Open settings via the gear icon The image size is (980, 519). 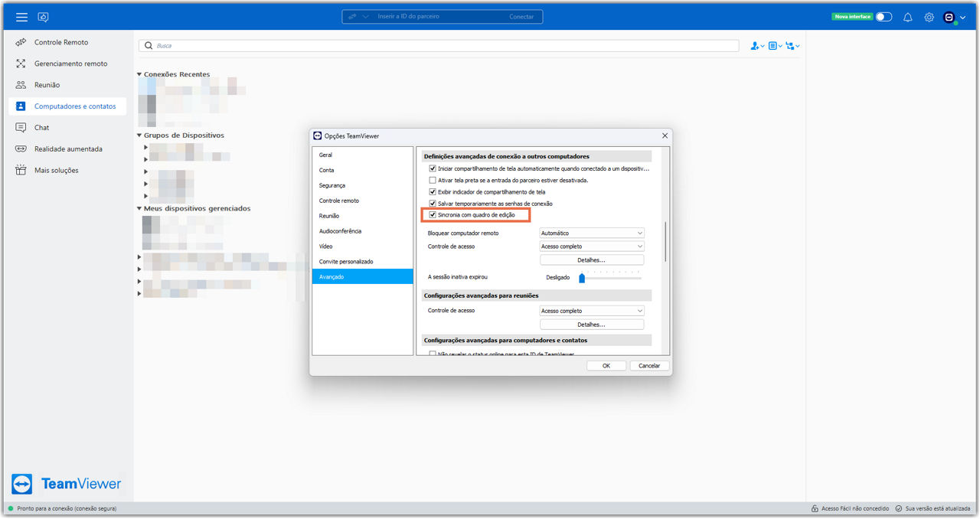929,17
